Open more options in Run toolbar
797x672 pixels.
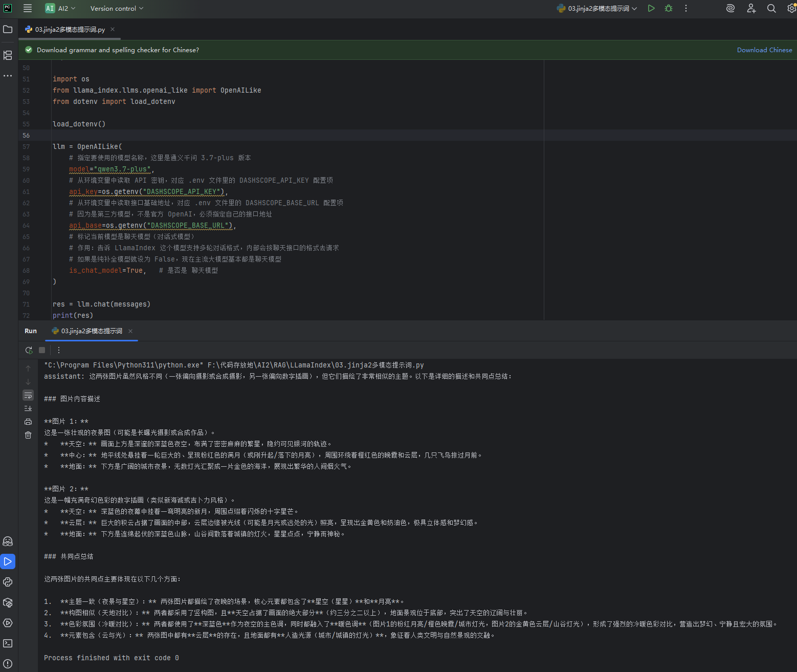59,350
